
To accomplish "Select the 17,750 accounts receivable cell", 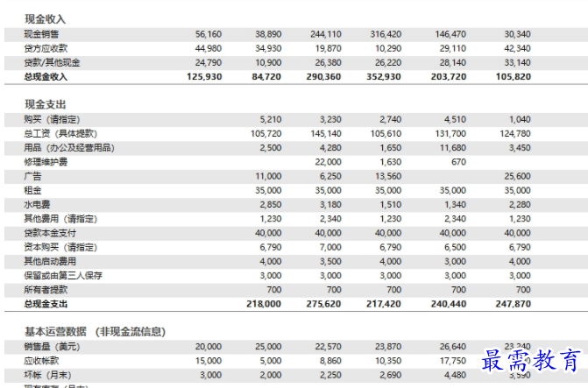I will coord(453,361).
